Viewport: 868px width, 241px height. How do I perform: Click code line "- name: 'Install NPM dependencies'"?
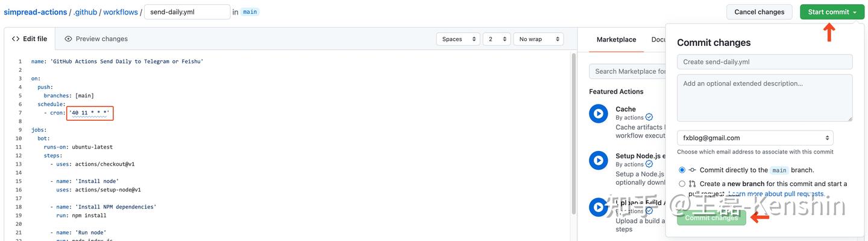click(103, 207)
